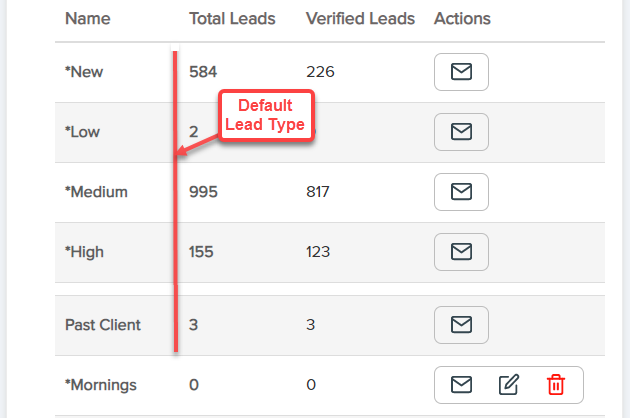The image size is (630, 418).
Task: Select the *Medium lead type name
Action: [x=96, y=191]
